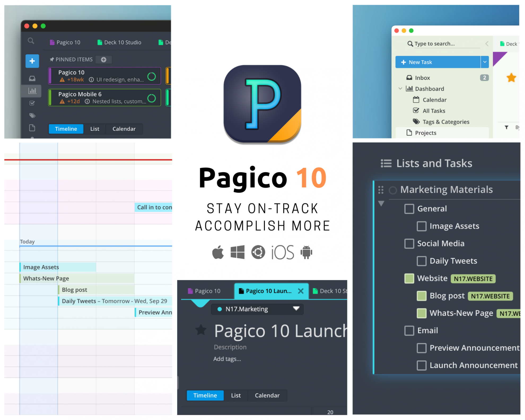525x420 pixels.
Task: Click progress ring on Pagico 10 card
Action: click(x=152, y=76)
